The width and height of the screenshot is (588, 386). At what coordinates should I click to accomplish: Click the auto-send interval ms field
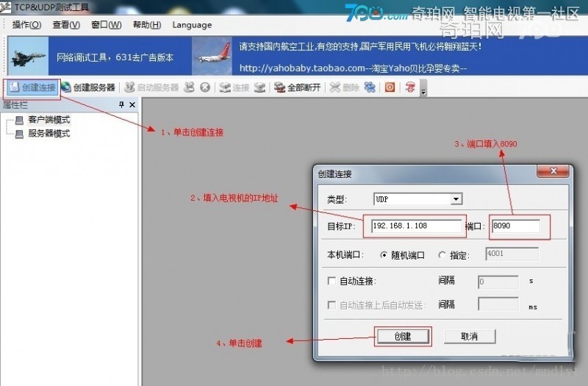click(x=498, y=304)
